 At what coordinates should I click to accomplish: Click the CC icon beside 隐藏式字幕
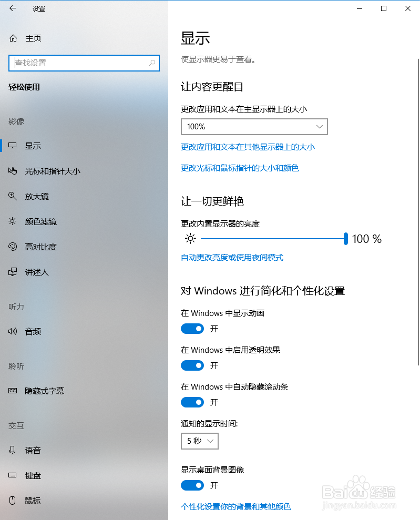coord(13,391)
